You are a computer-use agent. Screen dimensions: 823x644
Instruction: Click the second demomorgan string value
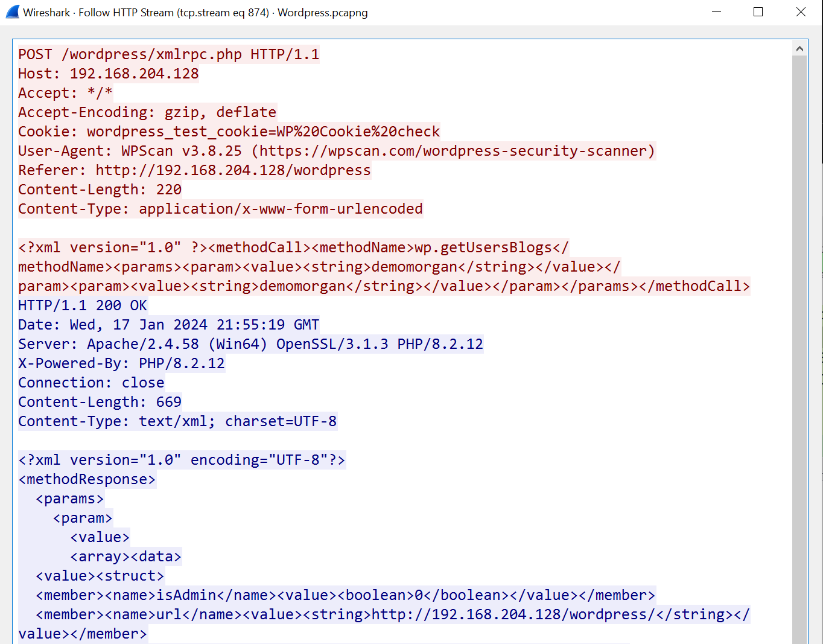pyautogui.click(x=302, y=286)
